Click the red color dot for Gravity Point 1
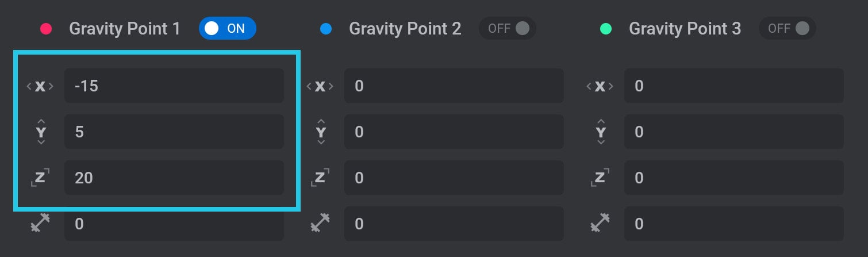 point(46,29)
